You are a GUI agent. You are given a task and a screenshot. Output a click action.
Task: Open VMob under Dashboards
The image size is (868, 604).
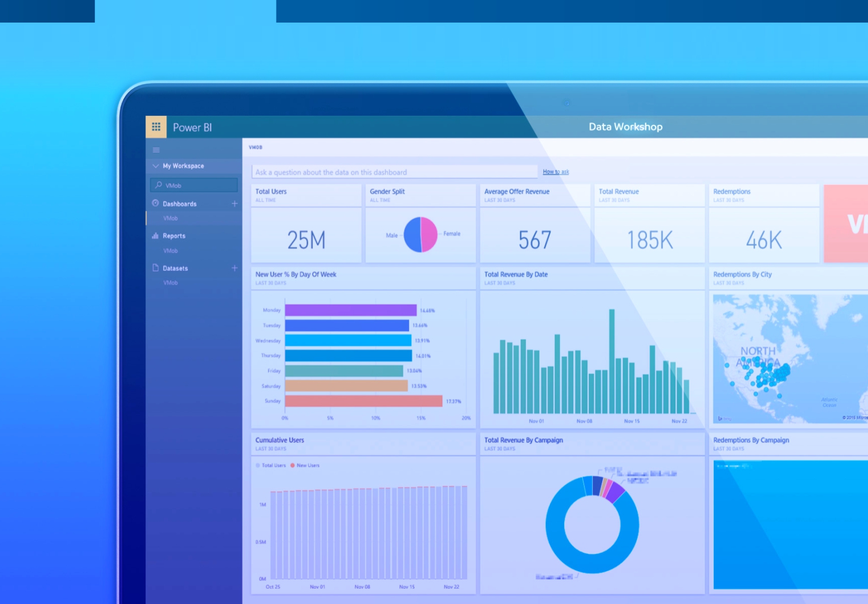(x=171, y=218)
